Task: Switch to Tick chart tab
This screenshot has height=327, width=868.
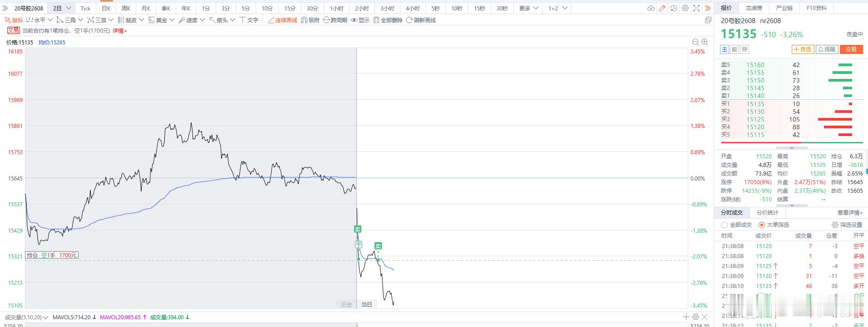Action: [85, 8]
